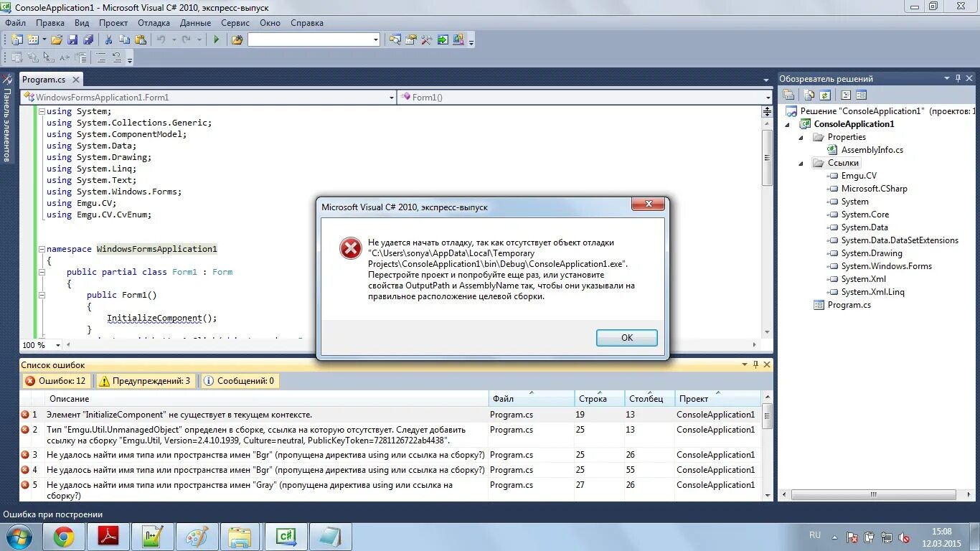Image resolution: width=980 pixels, height=551 pixels.
Task: Click View Code icon in Solution Explorer
Action: tap(846, 95)
